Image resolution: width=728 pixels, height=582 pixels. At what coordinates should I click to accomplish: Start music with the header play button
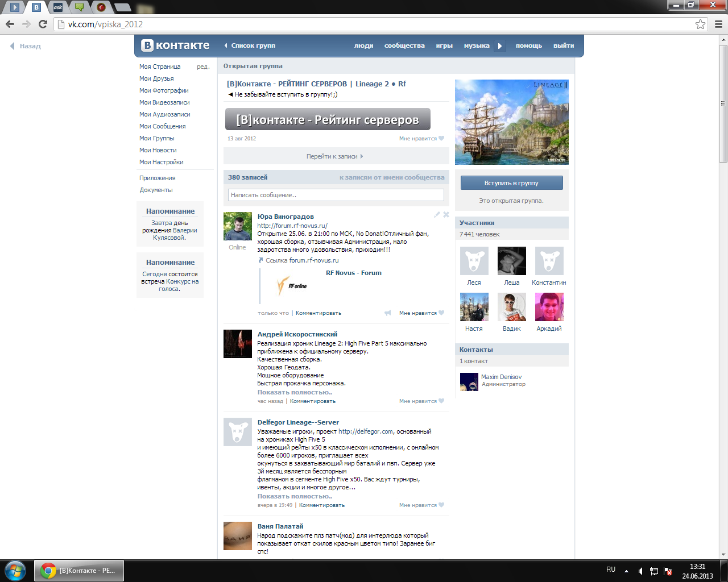pyautogui.click(x=499, y=46)
